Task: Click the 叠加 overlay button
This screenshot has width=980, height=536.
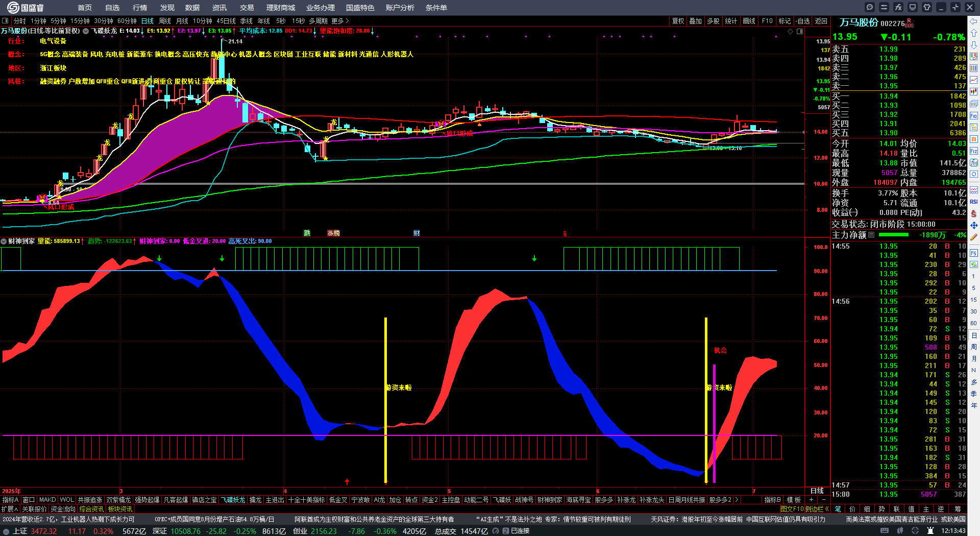Action: [x=696, y=21]
